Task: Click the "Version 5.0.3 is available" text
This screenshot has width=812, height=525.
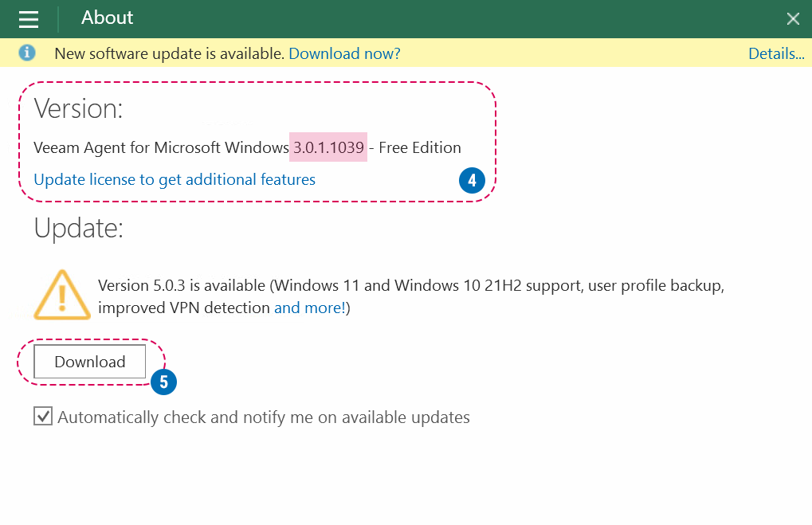Action: pyautogui.click(x=182, y=285)
